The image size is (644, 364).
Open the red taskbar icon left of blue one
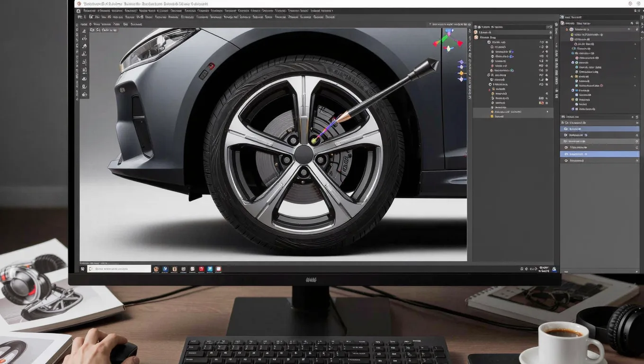click(201, 269)
